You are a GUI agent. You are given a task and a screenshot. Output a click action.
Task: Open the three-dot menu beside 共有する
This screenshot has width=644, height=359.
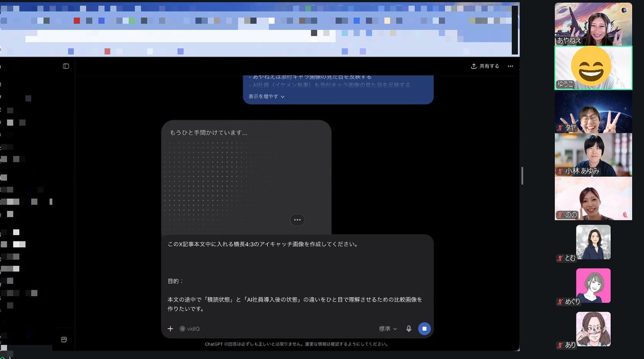(x=510, y=66)
